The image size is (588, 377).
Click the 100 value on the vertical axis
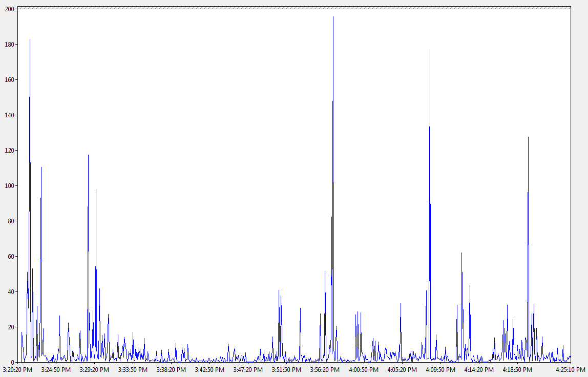pyautogui.click(x=9, y=186)
